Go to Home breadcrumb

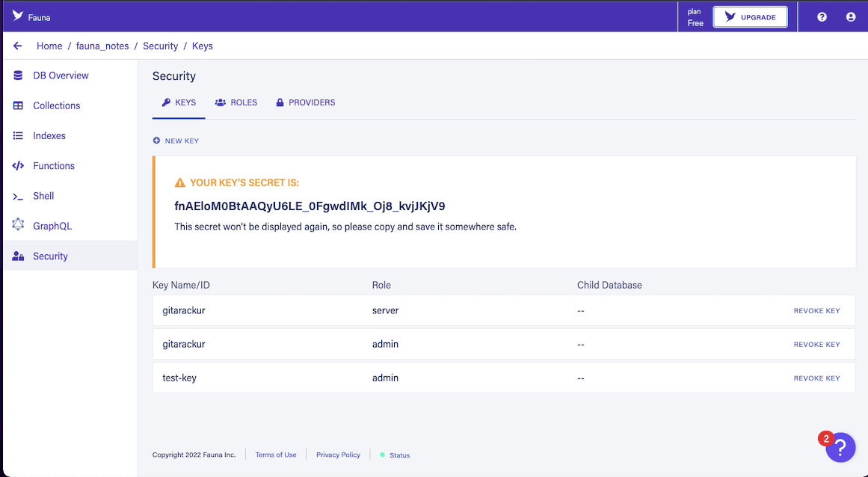click(x=49, y=46)
